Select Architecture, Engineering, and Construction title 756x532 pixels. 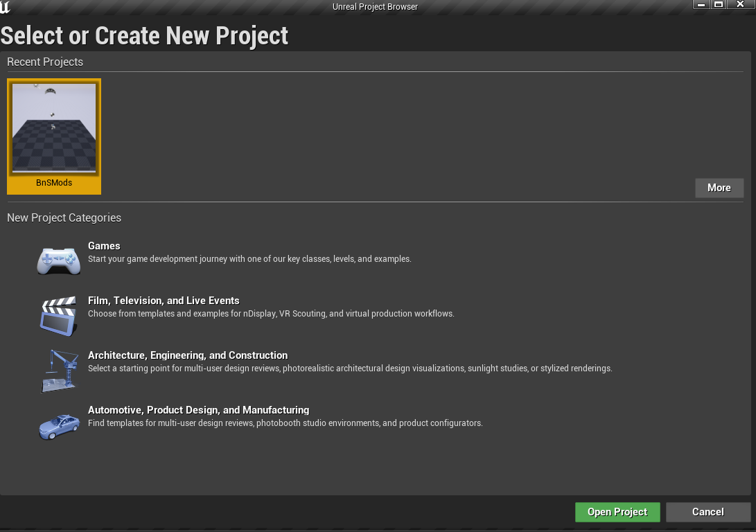(x=188, y=355)
